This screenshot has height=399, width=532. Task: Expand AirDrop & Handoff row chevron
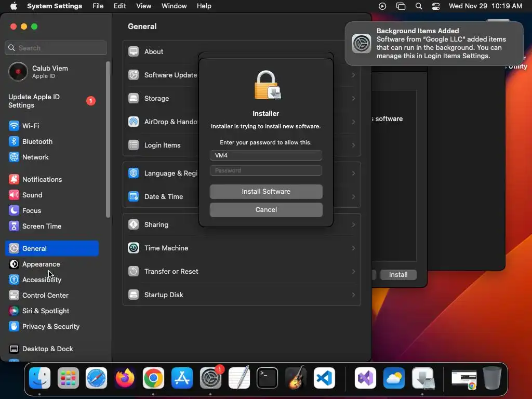(353, 122)
